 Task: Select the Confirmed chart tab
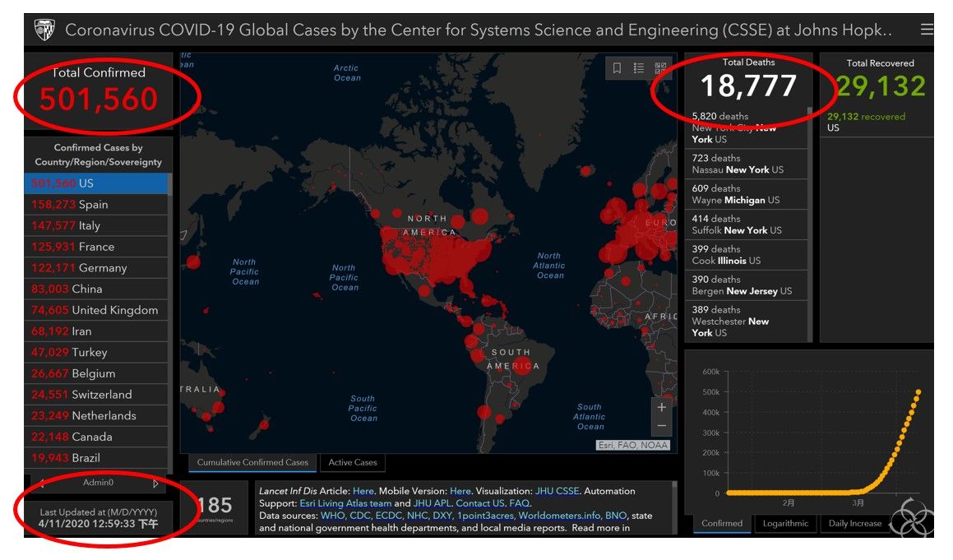pyautogui.click(x=722, y=524)
